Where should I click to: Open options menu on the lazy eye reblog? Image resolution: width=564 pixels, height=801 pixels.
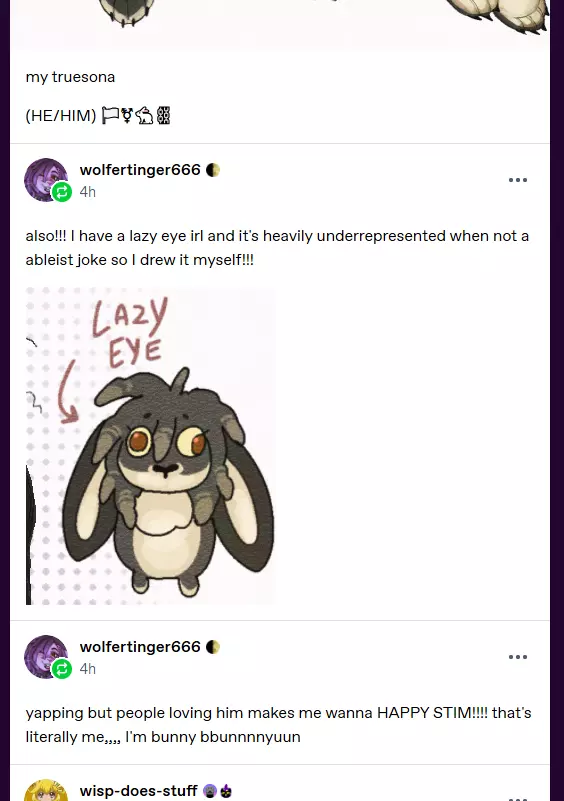point(518,180)
